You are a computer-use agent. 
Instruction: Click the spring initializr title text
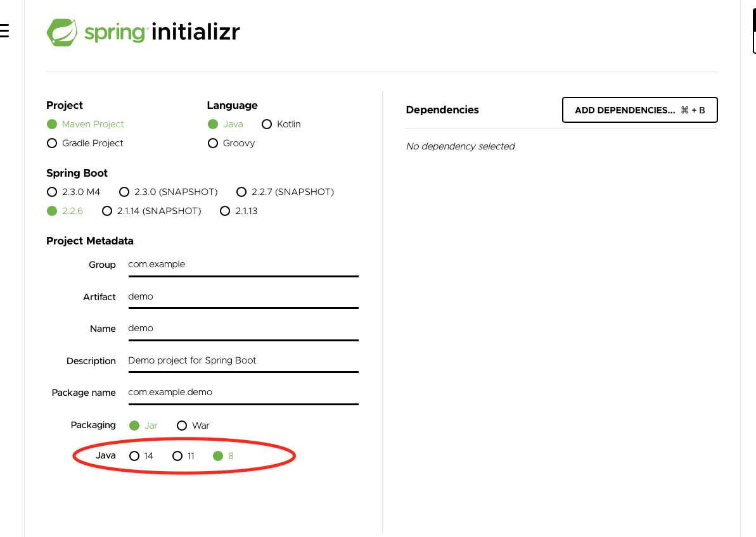(x=162, y=32)
